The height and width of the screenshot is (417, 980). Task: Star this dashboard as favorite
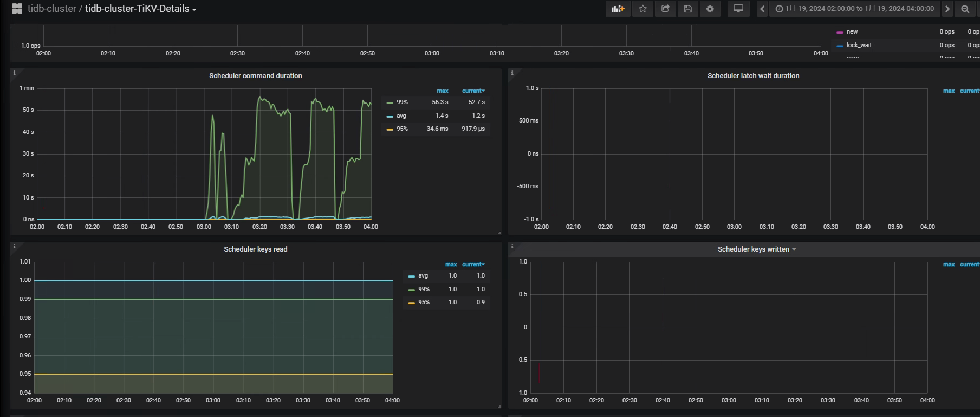click(642, 9)
